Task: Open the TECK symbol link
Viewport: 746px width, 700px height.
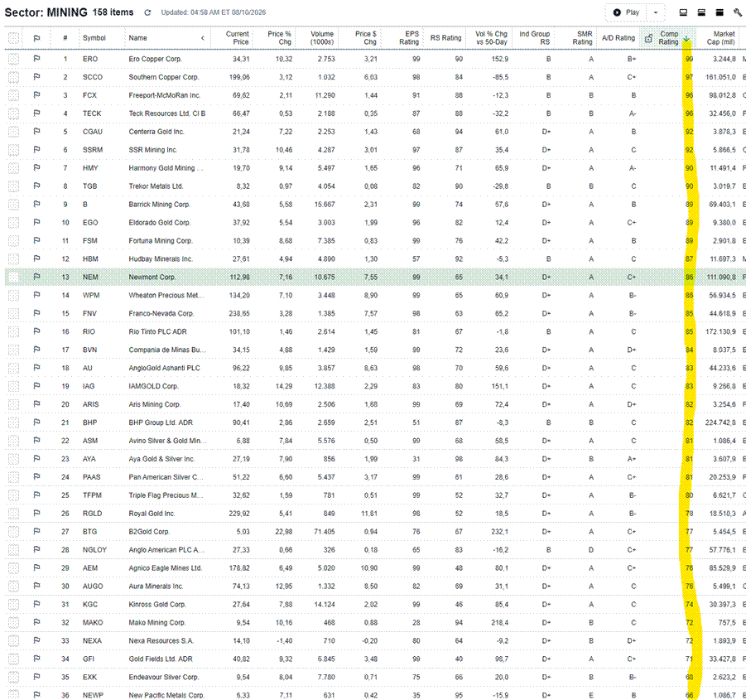Action: point(92,113)
